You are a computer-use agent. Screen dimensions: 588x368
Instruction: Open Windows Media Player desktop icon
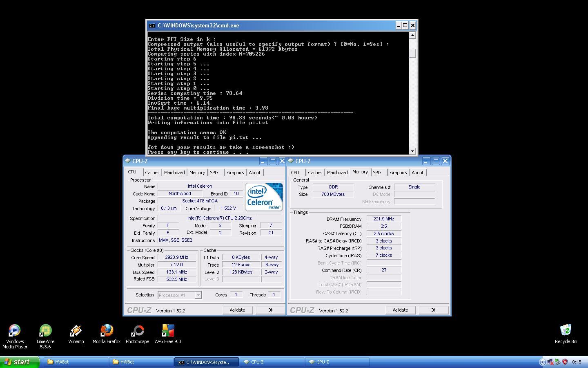(x=15, y=337)
